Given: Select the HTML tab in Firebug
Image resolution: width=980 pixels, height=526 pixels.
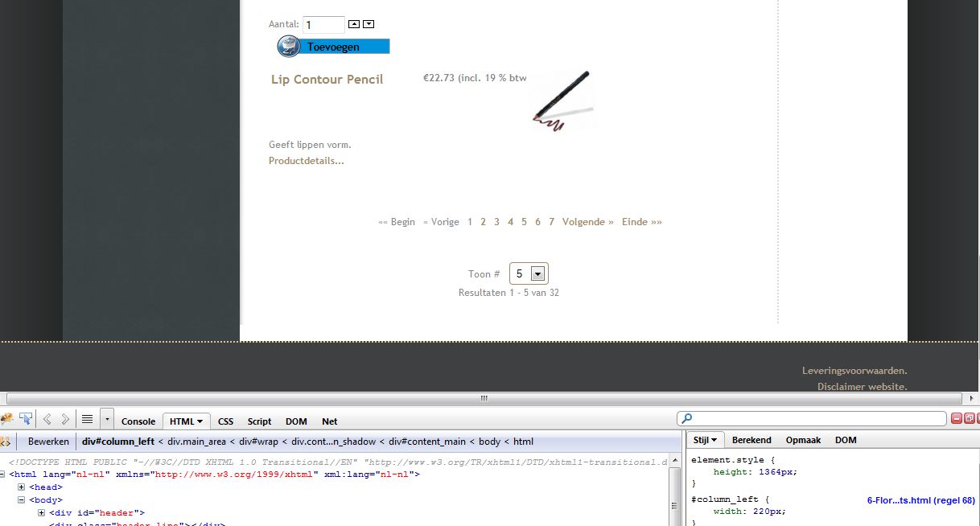Looking at the screenshot, I should pyautogui.click(x=187, y=421).
